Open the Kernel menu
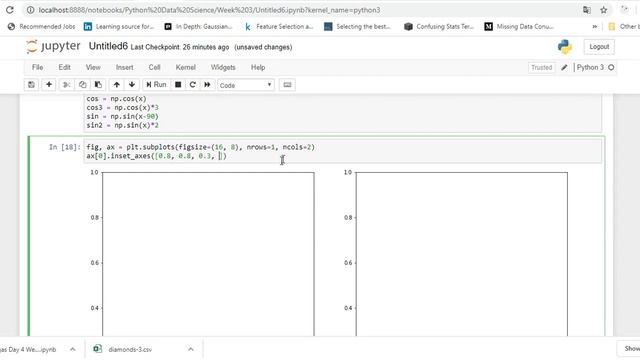The height and width of the screenshot is (360, 640). point(185,67)
